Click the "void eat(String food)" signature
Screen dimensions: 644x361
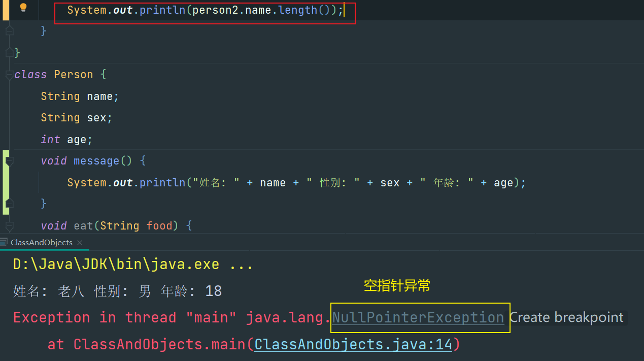coord(110,225)
